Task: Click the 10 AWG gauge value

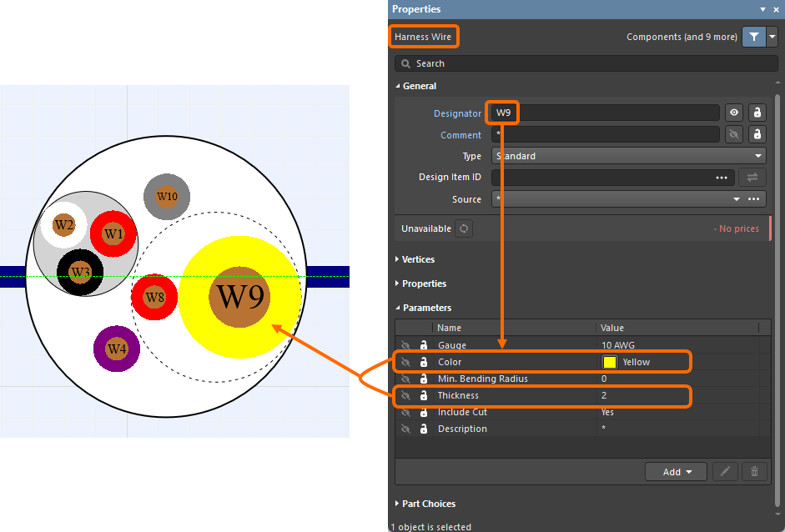Action: coord(618,345)
